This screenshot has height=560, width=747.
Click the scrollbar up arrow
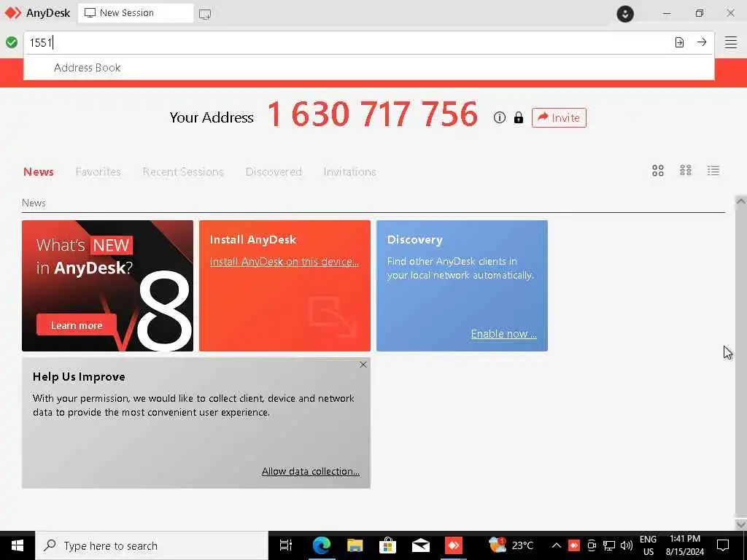click(x=741, y=201)
